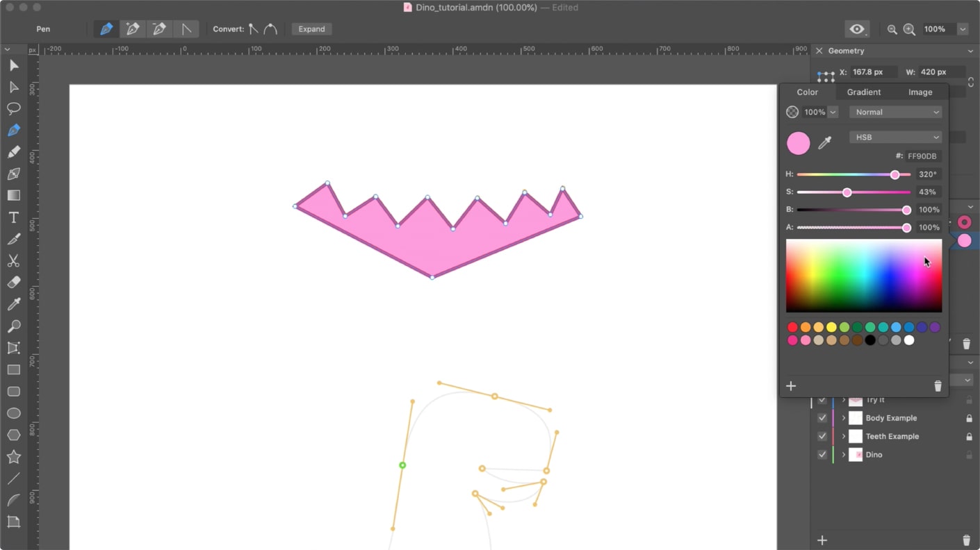980x550 pixels.
Task: Switch to the Gradient tab
Action: pyautogui.click(x=864, y=92)
